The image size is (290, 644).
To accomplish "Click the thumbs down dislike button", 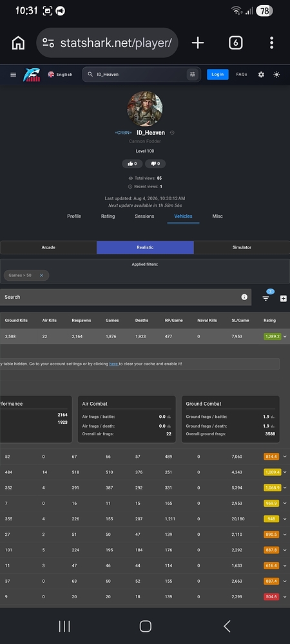I will (x=155, y=164).
